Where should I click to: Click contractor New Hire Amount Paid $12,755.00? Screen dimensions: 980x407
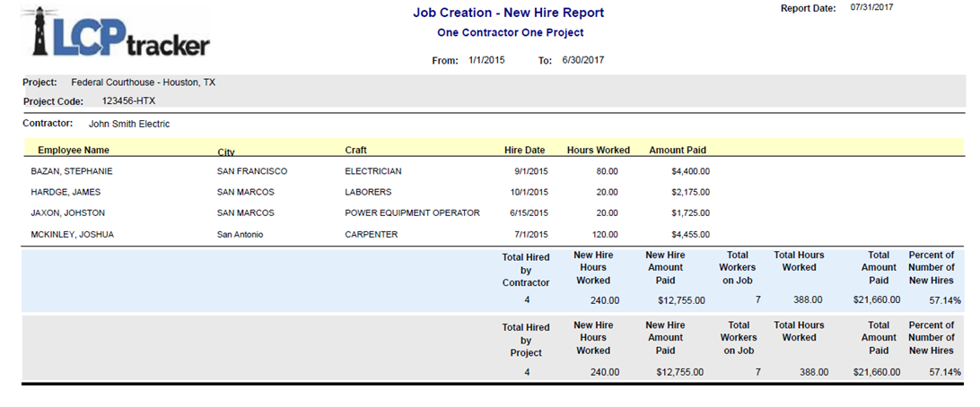(681, 300)
